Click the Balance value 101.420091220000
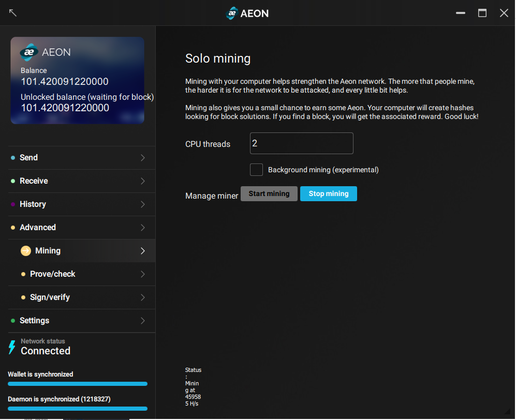 65,82
